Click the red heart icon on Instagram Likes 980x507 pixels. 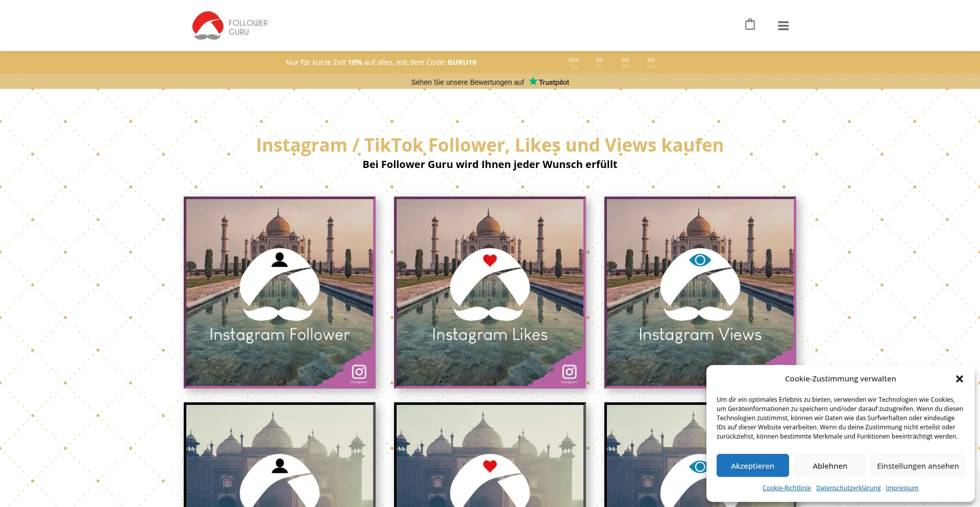490,260
